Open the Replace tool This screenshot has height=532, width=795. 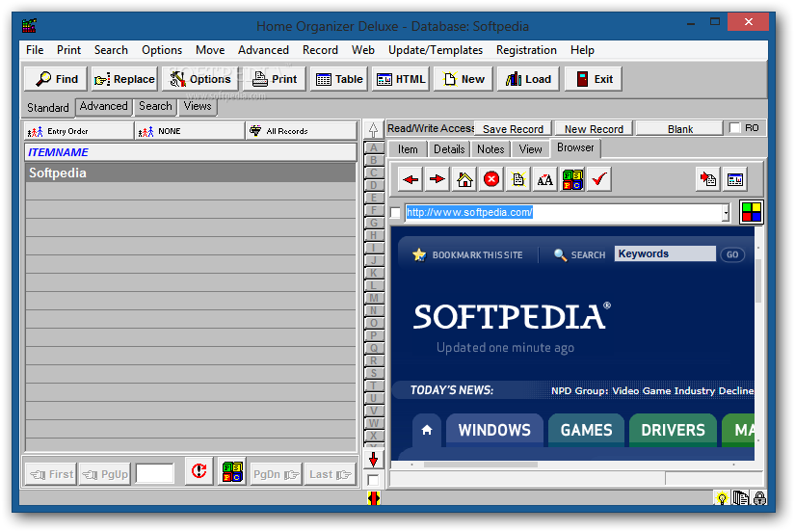pyautogui.click(x=124, y=79)
